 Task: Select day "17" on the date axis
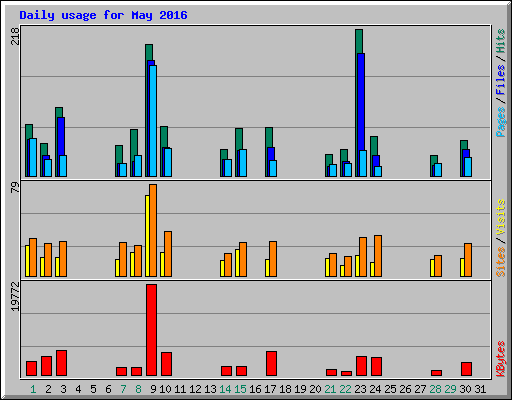click(270, 389)
